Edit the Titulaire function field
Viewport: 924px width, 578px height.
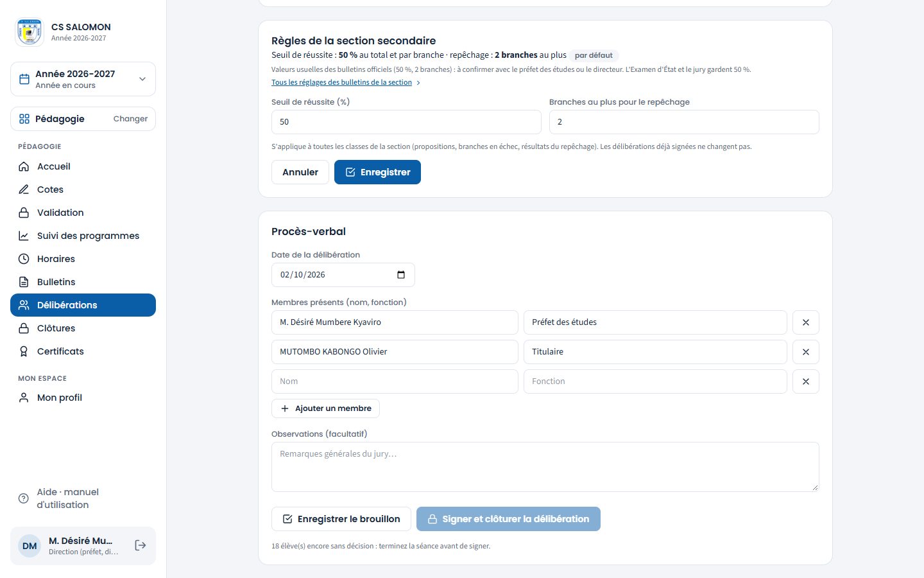point(655,352)
